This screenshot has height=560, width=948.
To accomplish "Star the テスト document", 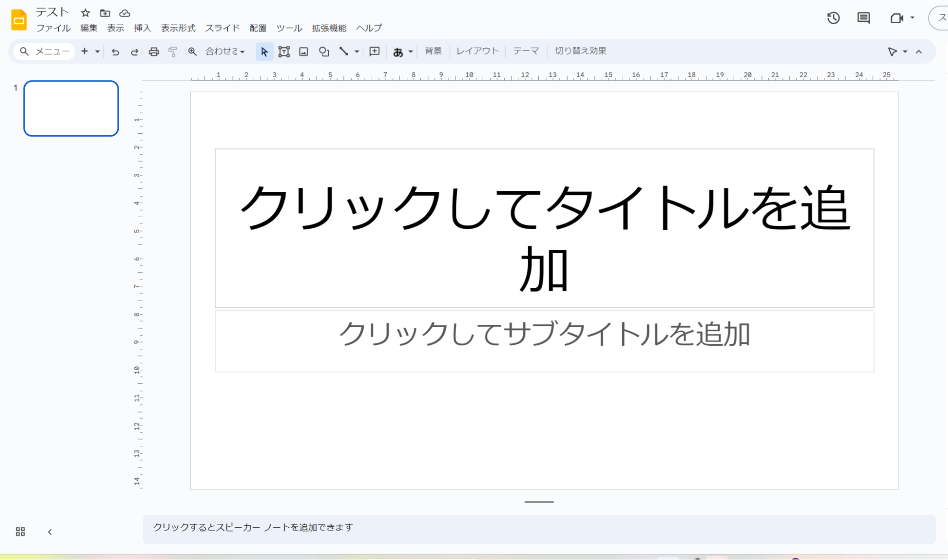I will (x=85, y=13).
